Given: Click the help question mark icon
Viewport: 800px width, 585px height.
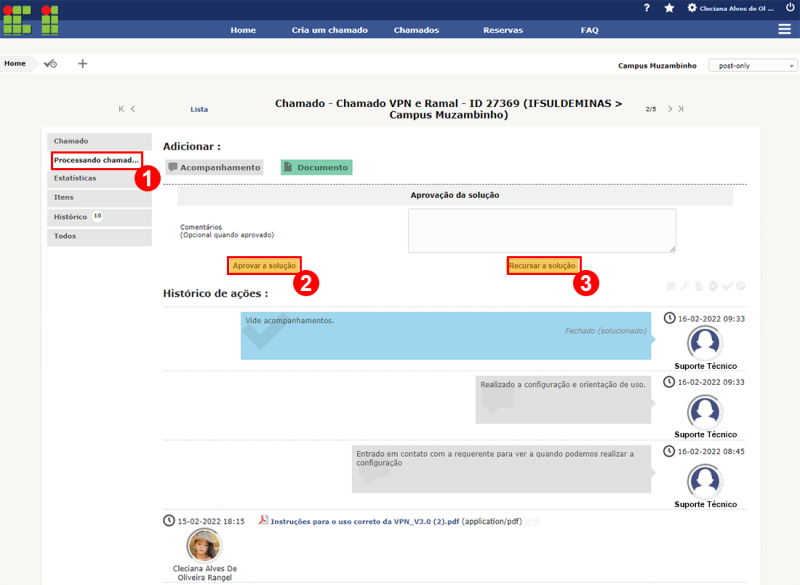Looking at the screenshot, I should tap(646, 8).
